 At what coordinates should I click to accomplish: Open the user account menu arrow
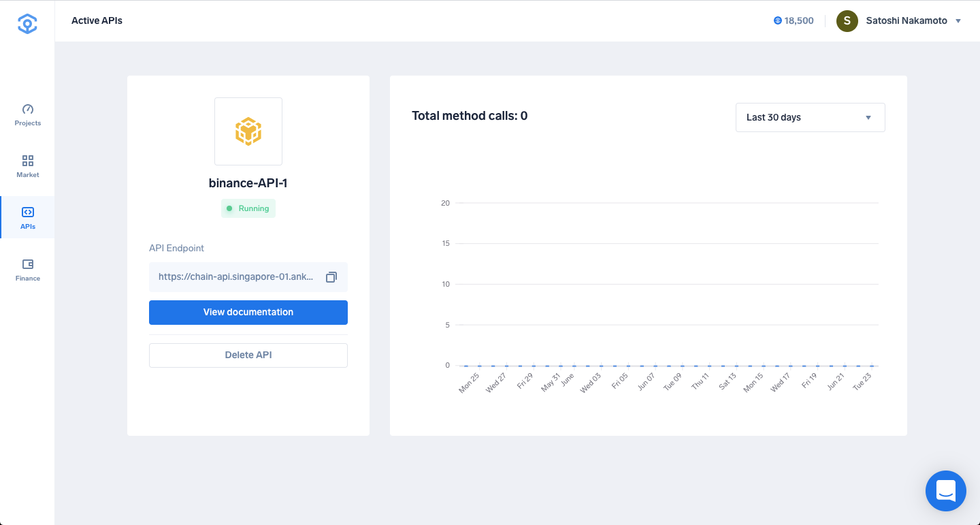[x=958, y=21]
